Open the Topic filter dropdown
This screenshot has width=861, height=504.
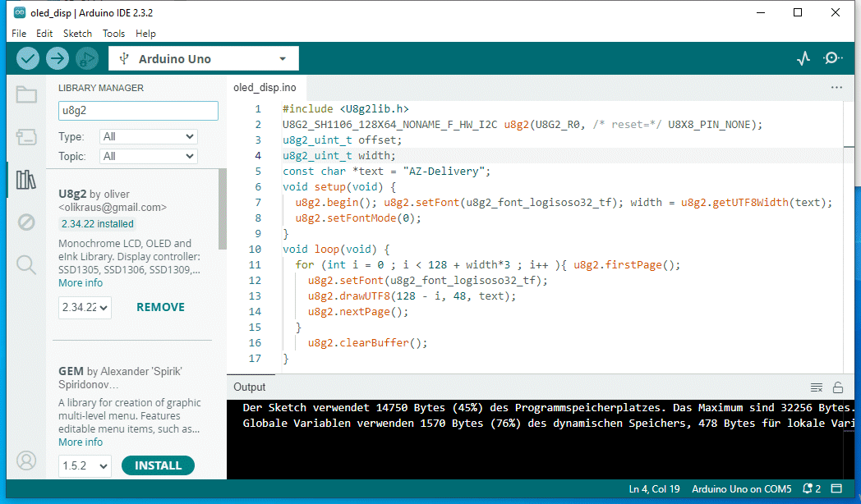tap(148, 156)
